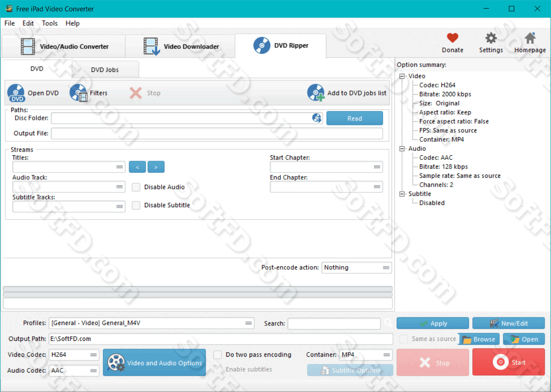The height and width of the screenshot is (392, 551).
Task: Open the Titles dropdown
Action: pyautogui.click(x=69, y=167)
